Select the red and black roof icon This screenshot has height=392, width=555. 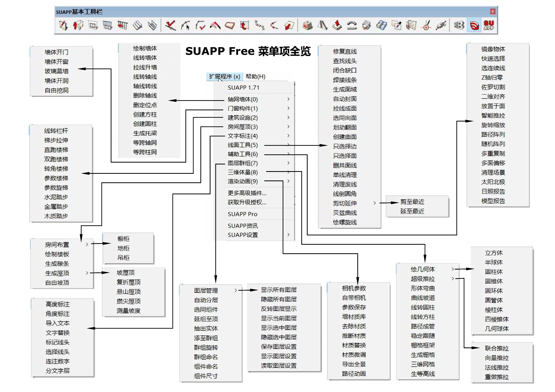[x=215, y=25]
